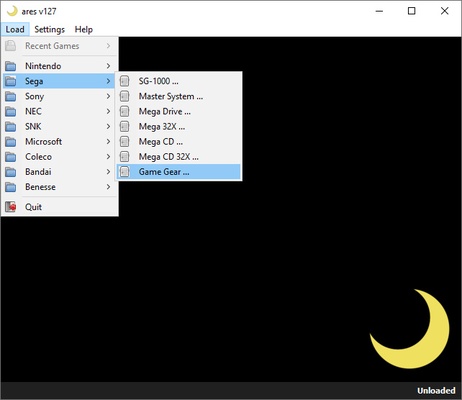The width and height of the screenshot is (462, 400).
Task: Open the Load menu
Action: (15, 29)
